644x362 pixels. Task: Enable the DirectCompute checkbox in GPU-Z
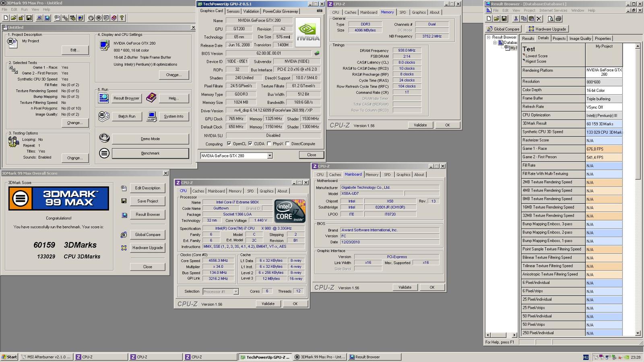click(287, 144)
